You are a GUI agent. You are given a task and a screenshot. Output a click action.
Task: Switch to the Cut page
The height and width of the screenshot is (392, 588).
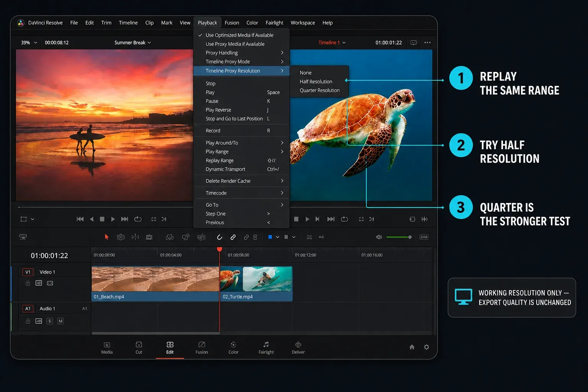(x=139, y=348)
